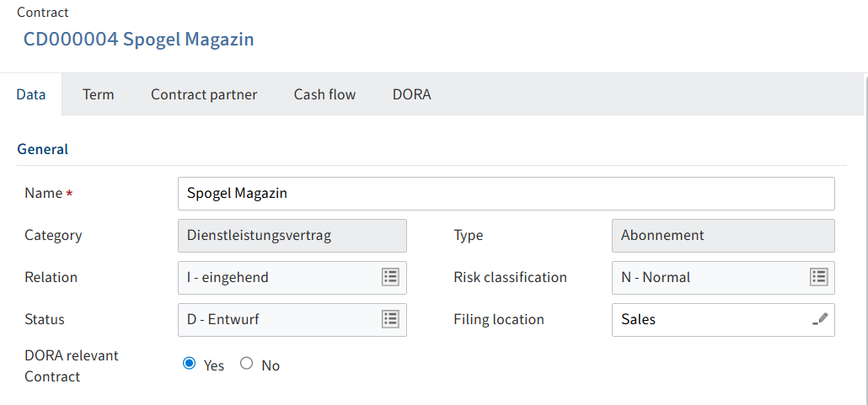This screenshot has width=868, height=405.
Task: Click the Filing location label
Action: [499, 320]
